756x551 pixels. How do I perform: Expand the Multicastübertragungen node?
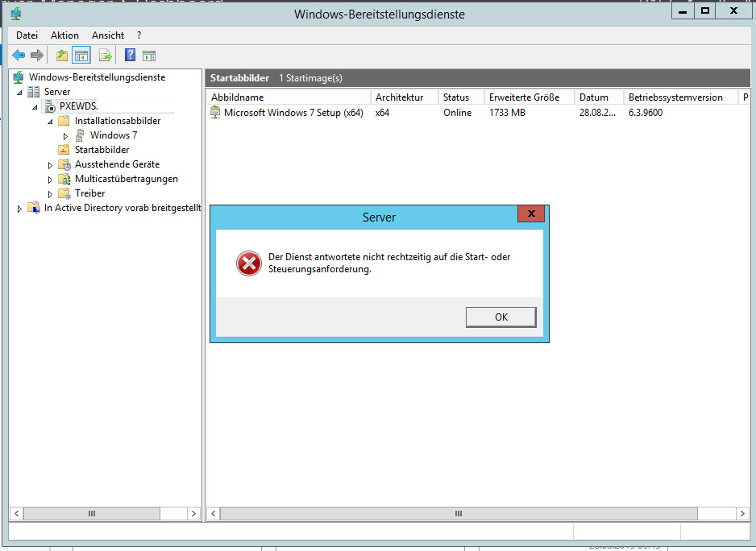point(50,180)
